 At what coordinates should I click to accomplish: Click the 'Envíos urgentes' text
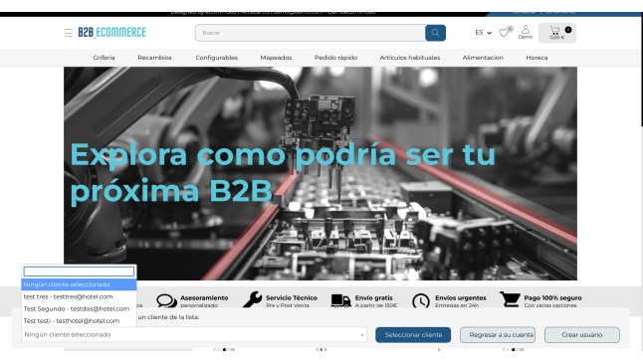click(461, 297)
